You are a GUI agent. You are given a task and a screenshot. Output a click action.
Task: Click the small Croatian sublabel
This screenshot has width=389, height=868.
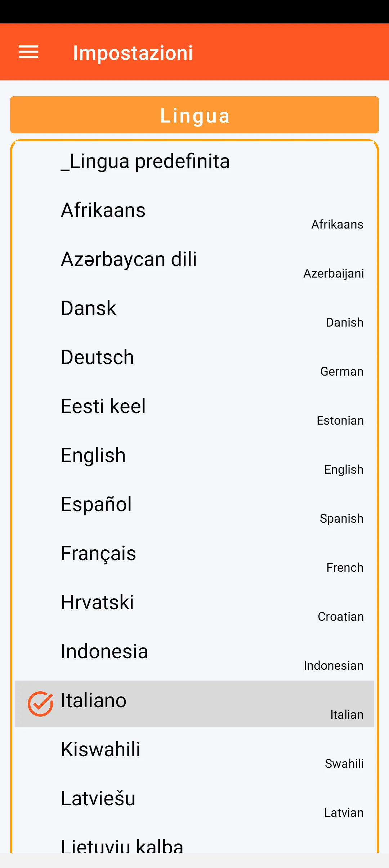tap(340, 617)
